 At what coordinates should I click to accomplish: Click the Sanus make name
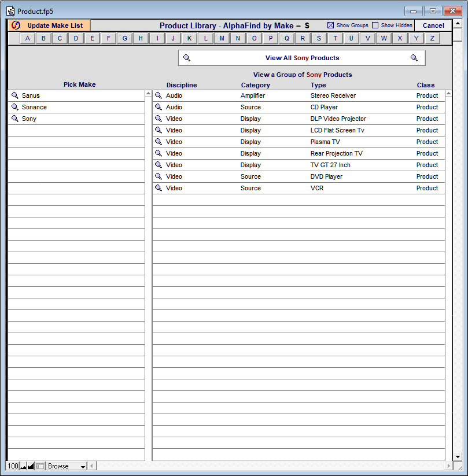[x=31, y=95]
